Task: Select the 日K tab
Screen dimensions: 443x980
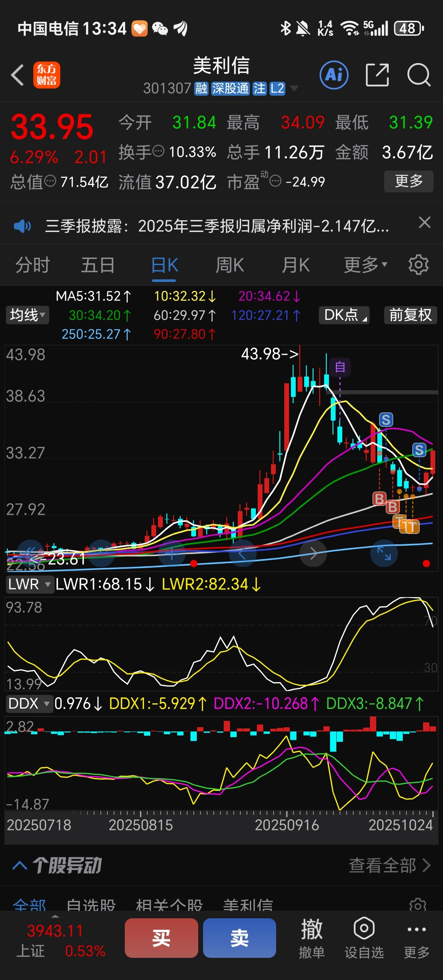Action: click(x=164, y=265)
